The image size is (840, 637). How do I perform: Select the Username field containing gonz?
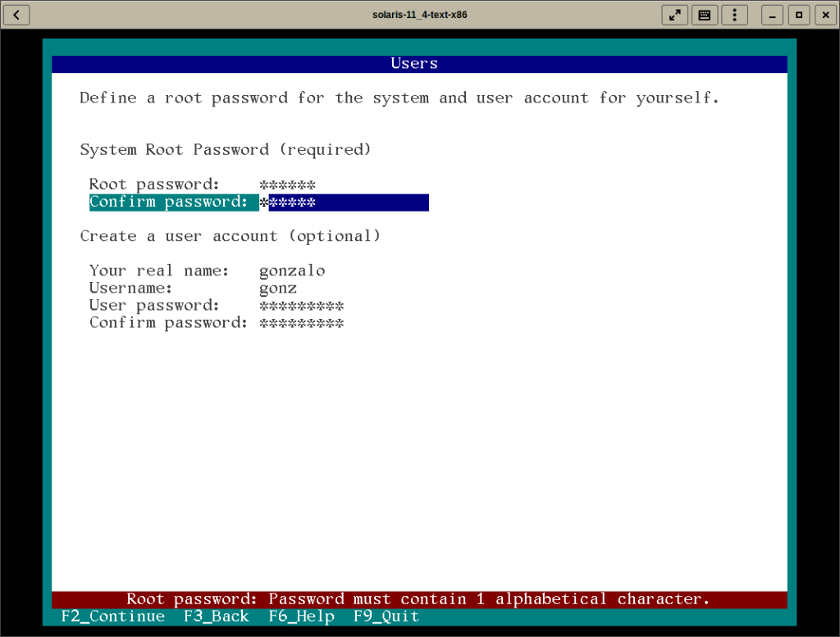point(344,289)
